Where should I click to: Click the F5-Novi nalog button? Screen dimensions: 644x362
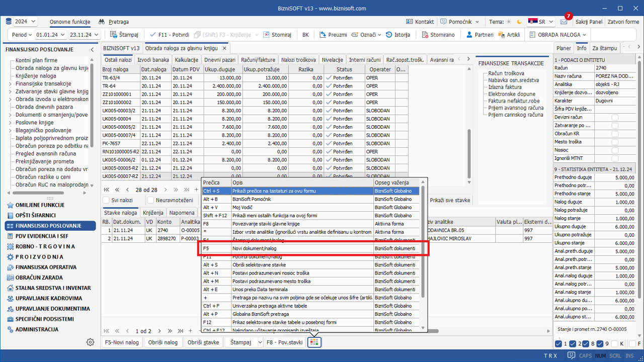(x=121, y=342)
